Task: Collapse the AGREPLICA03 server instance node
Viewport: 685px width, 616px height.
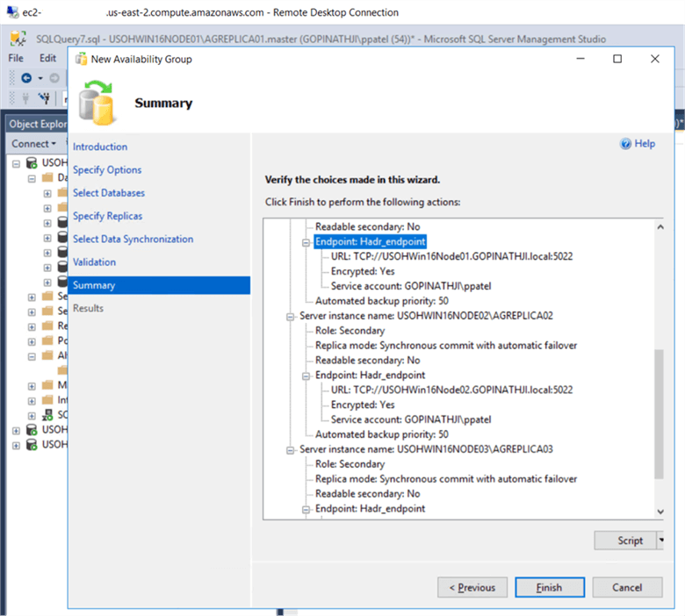Action: (x=290, y=449)
